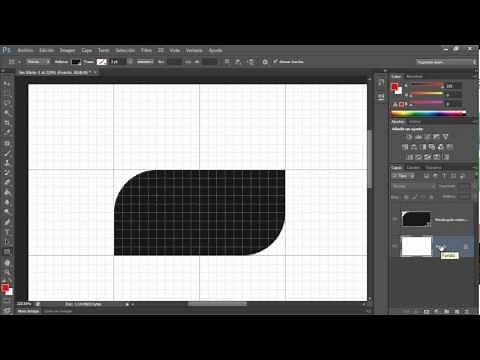Screen dimensions: 480x360
Task: Open the Archivo menu
Action: tap(25, 50)
